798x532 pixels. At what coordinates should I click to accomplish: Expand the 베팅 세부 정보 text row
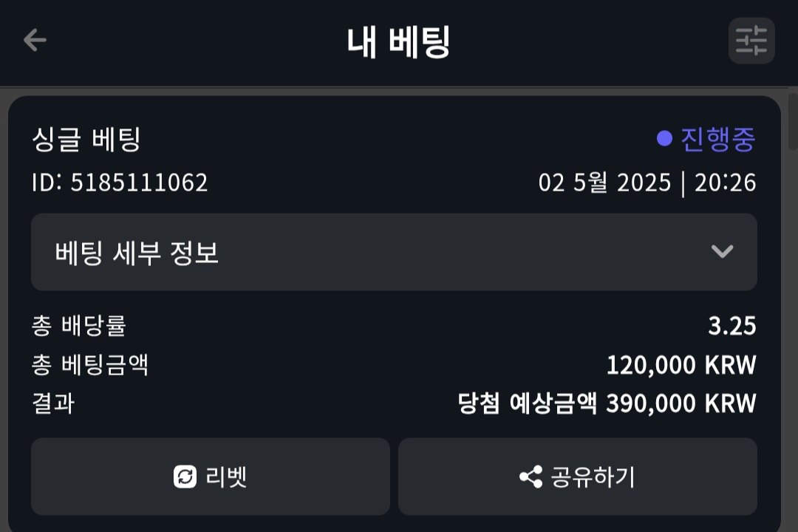tap(137, 253)
